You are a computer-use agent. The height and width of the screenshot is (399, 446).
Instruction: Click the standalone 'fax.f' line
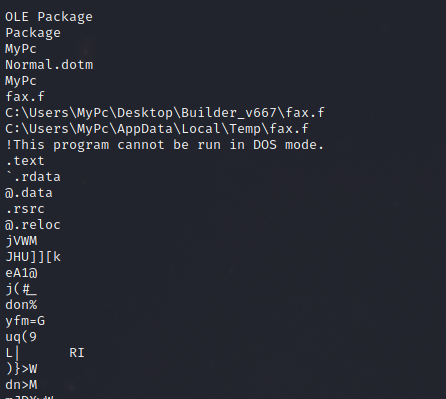click(25, 97)
